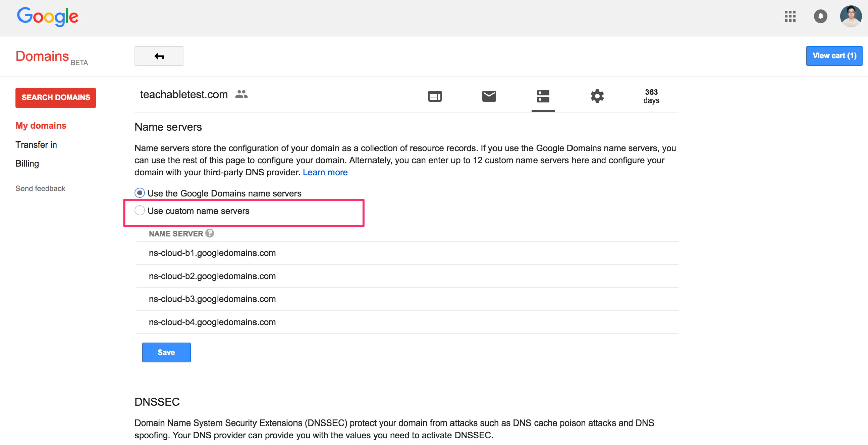
Task: Open the 363 days registration tab
Action: pyautogui.click(x=651, y=96)
